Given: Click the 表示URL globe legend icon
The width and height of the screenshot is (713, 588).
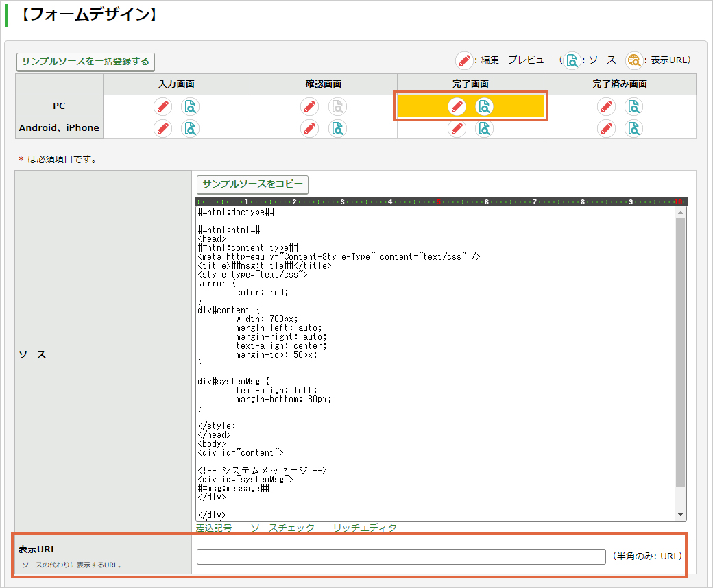Looking at the screenshot, I should [x=634, y=60].
